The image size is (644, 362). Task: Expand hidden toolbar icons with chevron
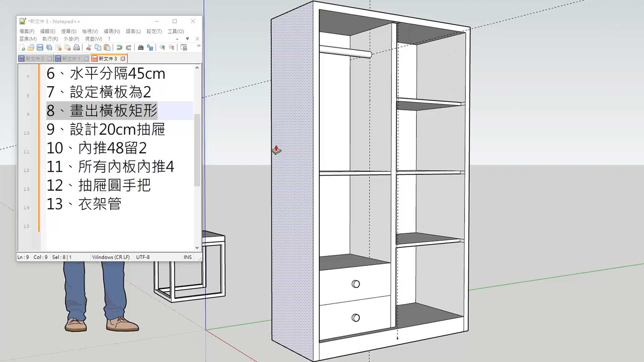coord(199,46)
